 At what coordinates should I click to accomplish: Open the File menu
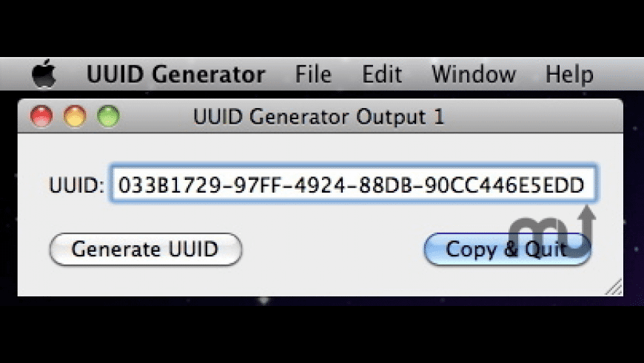tap(312, 75)
